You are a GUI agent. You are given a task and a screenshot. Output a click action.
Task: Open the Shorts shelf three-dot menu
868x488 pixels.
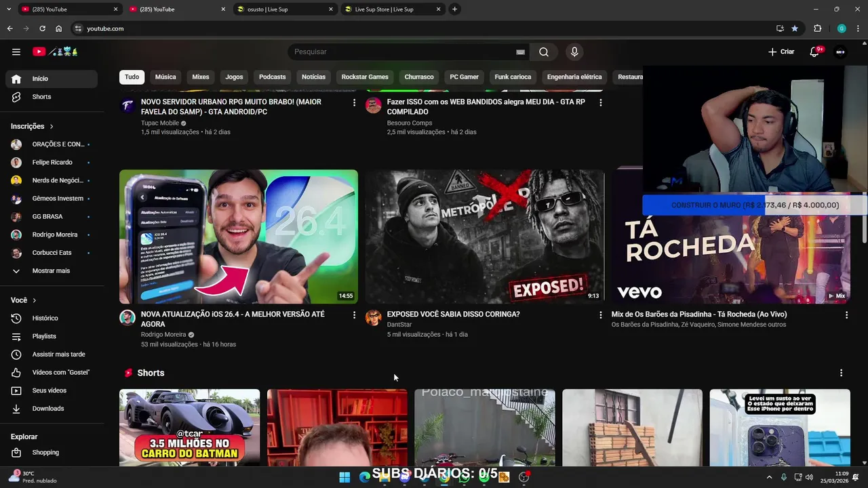(841, 373)
